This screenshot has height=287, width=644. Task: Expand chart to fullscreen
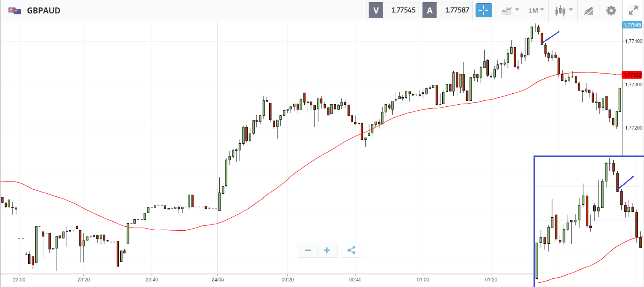pyautogui.click(x=633, y=10)
